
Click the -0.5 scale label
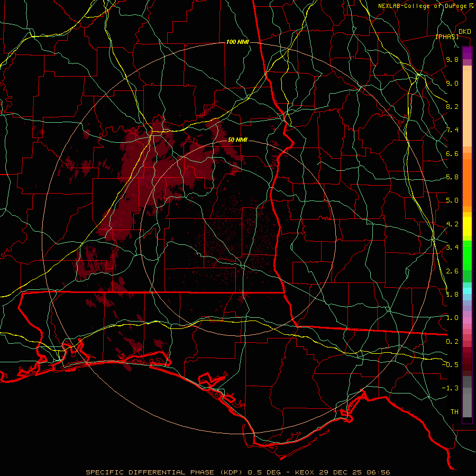pos(450,365)
